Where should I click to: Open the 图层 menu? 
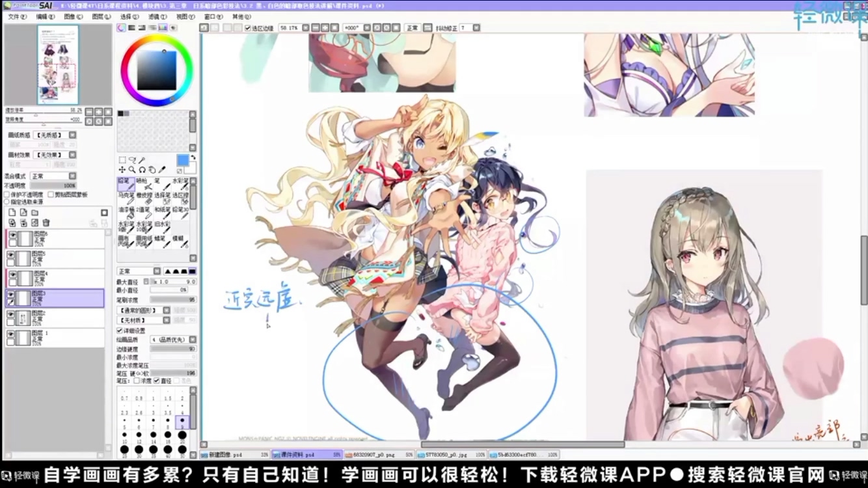[101, 16]
